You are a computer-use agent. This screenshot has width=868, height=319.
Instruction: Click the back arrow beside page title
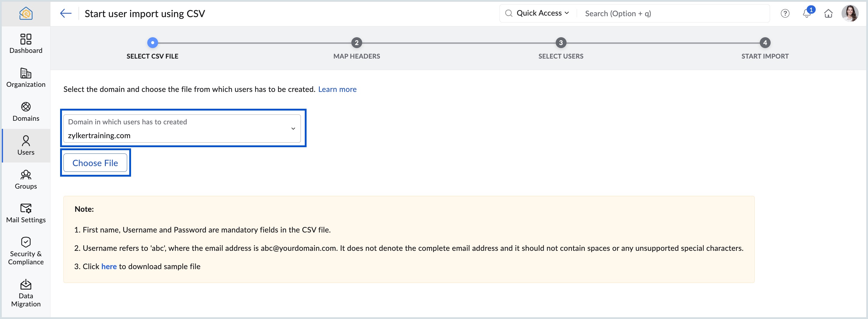(66, 14)
